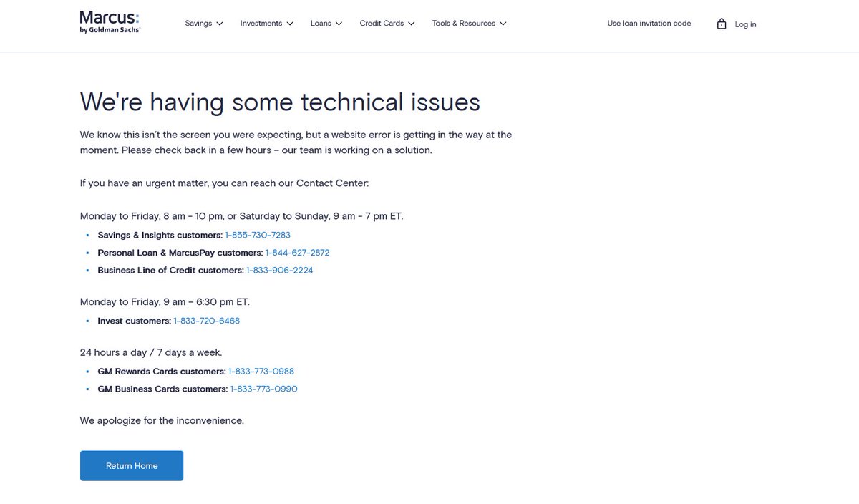
Task: Click "GM Business Cards customers:" label
Action: point(162,389)
